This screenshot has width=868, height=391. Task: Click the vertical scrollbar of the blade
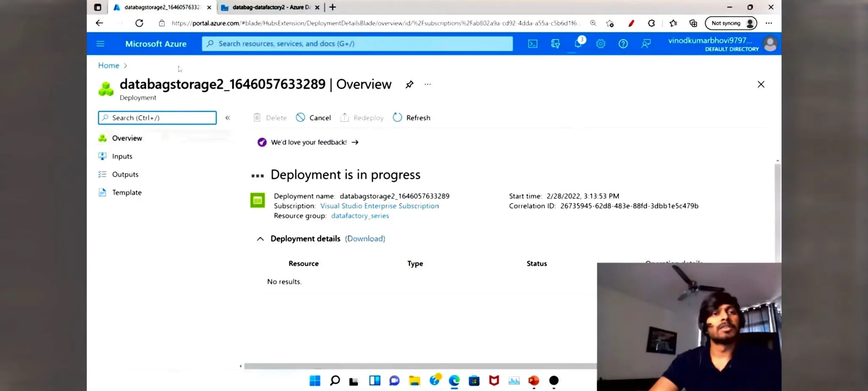tap(777, 212)
